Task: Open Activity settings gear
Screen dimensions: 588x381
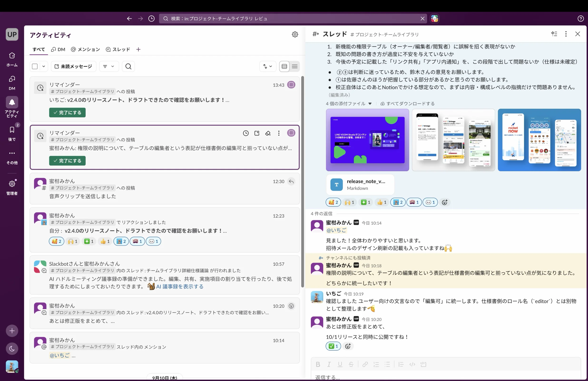Action: [x=295, y=34]
